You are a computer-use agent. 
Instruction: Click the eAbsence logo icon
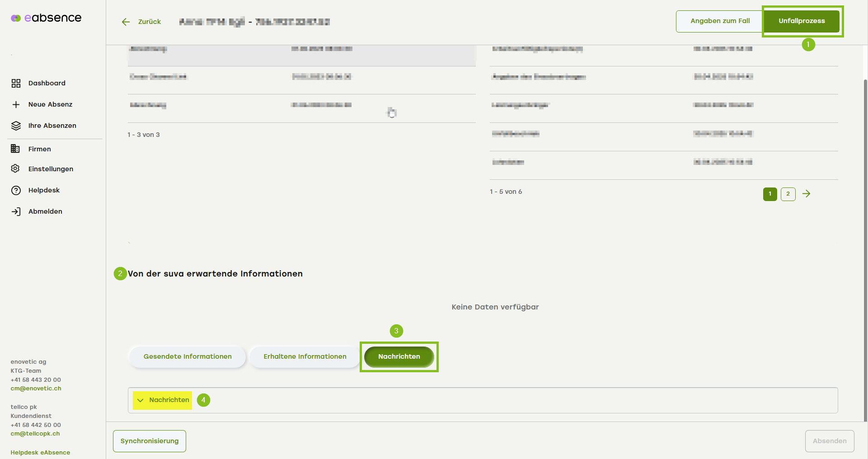point(16,18)
